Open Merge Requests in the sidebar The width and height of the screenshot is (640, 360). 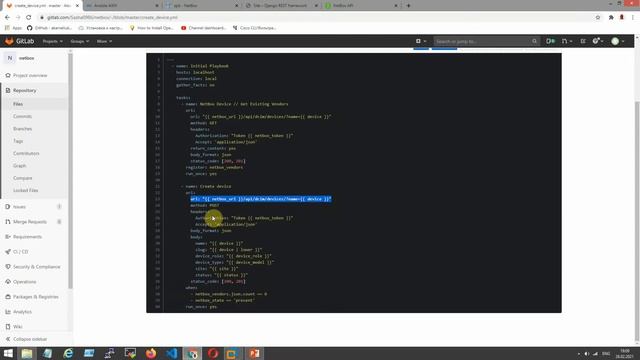pos(30,222)
